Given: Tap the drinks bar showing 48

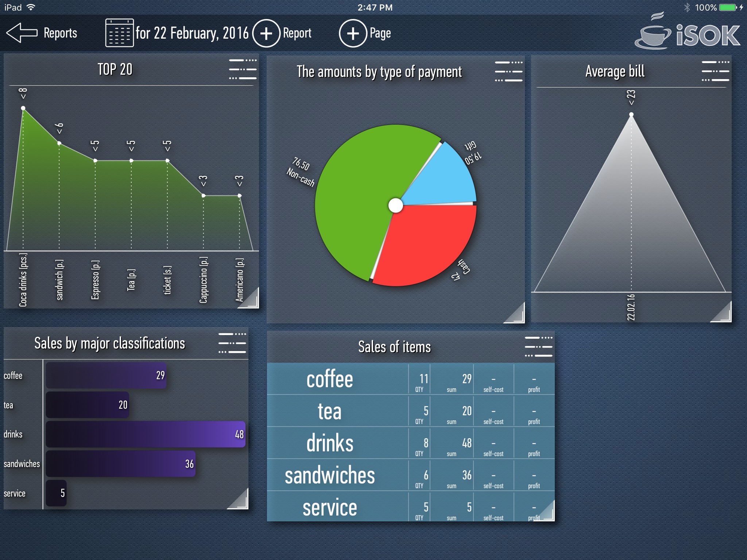Looking at the screenshot, I should point(146,434).
